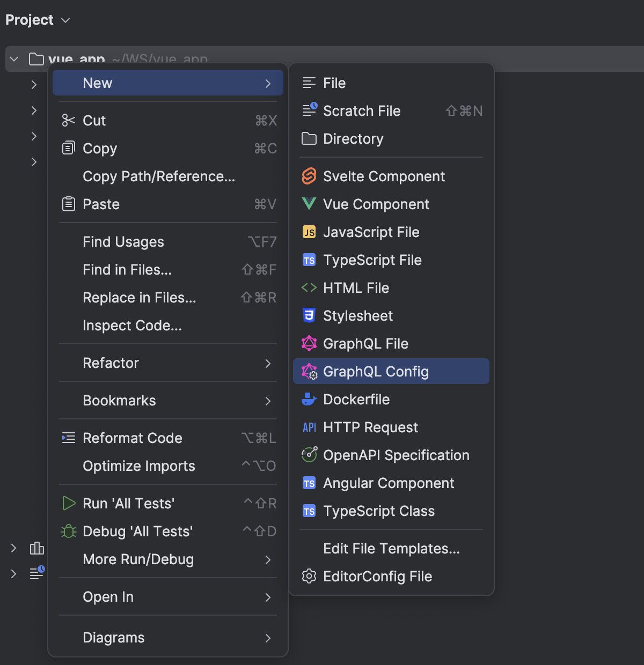Click the HTTP Request API icon

point(309,427)
